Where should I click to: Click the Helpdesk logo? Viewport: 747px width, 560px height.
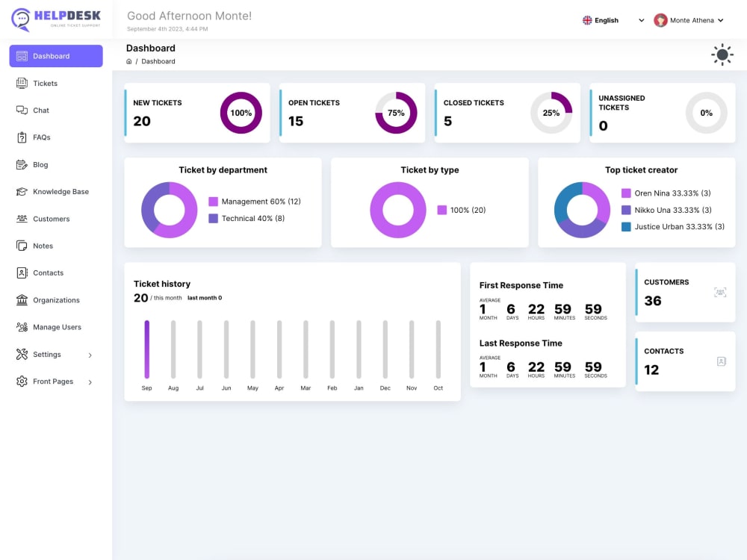[x=56, y=19]
